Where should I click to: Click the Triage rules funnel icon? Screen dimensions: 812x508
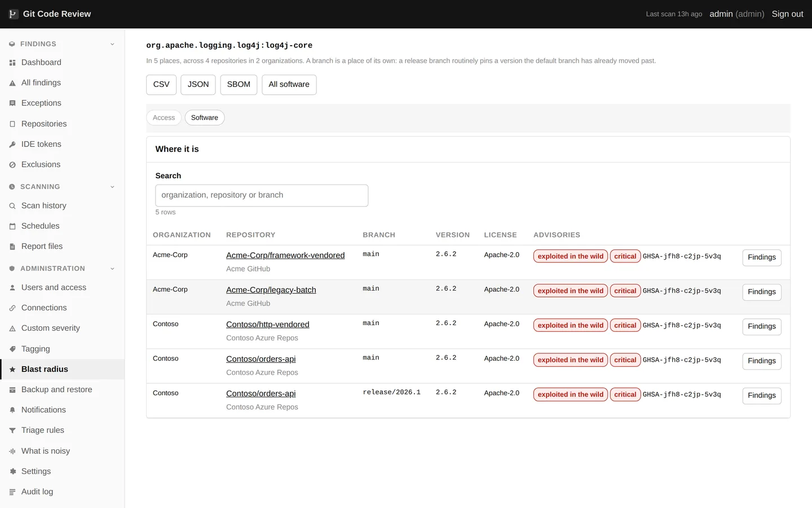point(12,431)
